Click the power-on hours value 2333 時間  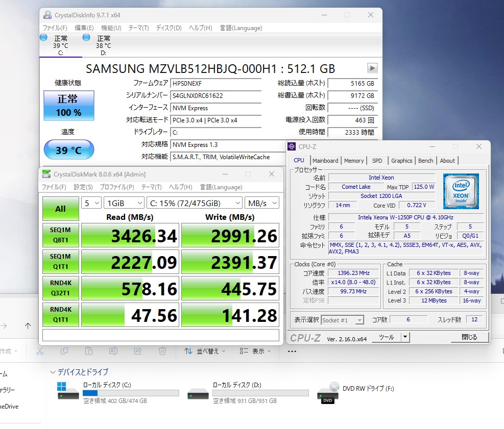click(353, 132)
